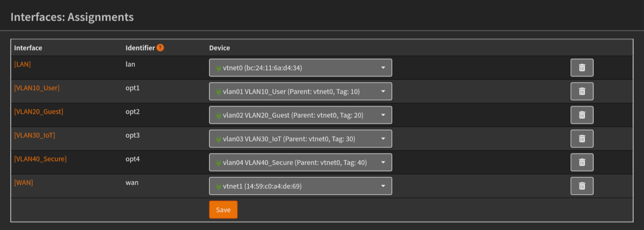Viewport: 644px width, 230px height.
Task: Open device selector for VLAN20_Guest
Action: [x=300, y=115]
